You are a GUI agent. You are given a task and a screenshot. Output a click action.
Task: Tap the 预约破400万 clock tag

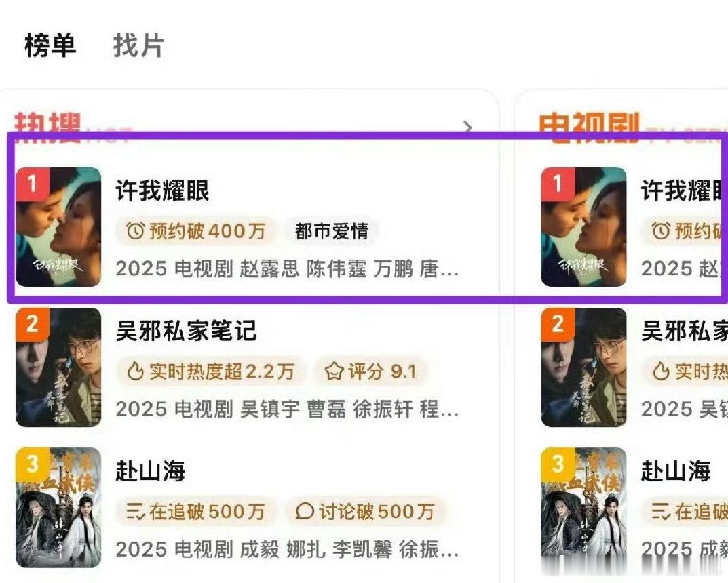coord(195,230)
